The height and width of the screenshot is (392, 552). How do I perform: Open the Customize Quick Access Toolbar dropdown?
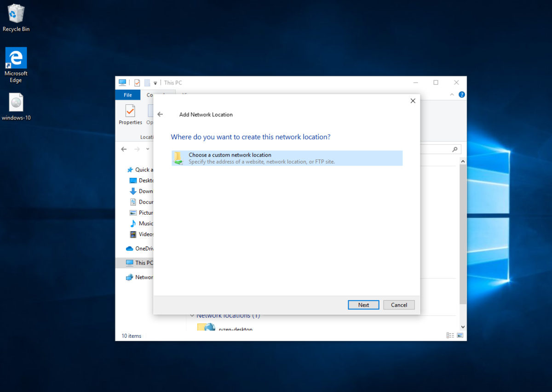[155, 82]
